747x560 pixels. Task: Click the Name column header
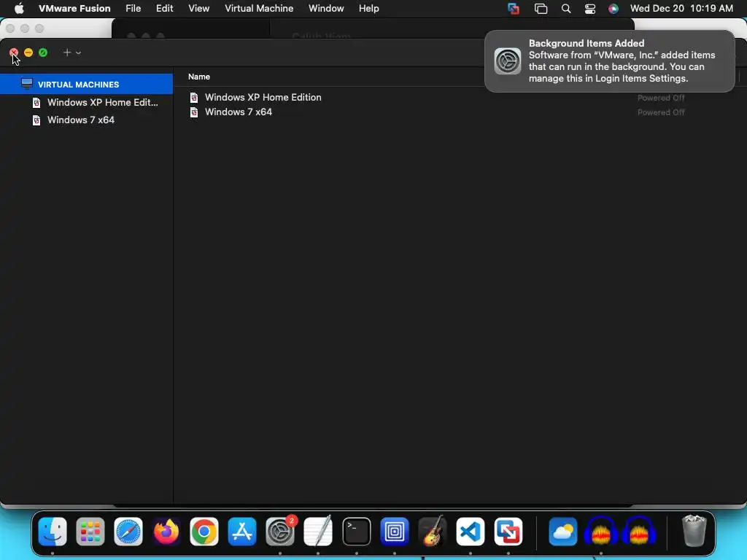(x=198, y=77)
